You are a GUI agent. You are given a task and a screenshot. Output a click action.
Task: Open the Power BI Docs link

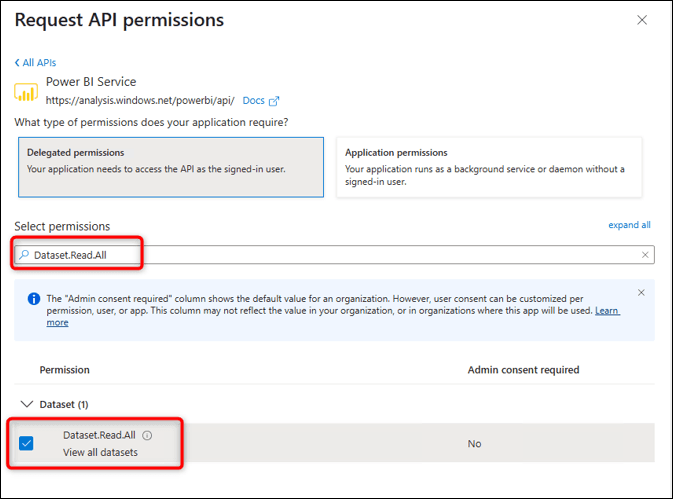coord(253,100)
